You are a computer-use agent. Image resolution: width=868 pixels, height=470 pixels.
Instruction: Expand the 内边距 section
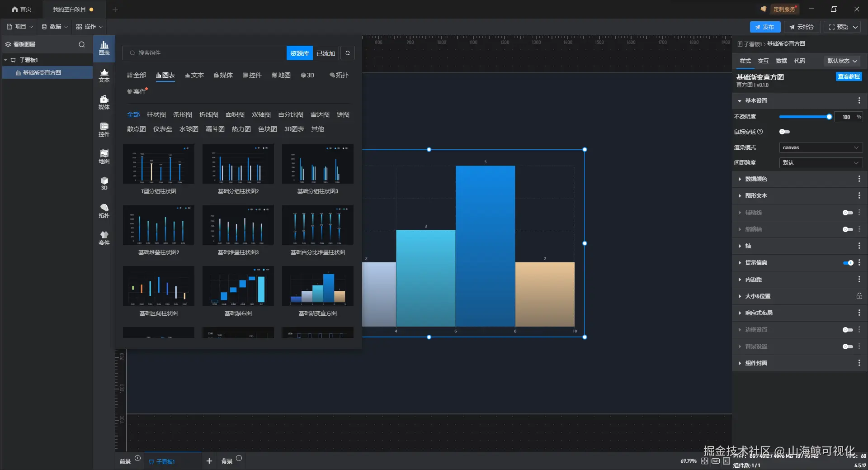[740, 280]
